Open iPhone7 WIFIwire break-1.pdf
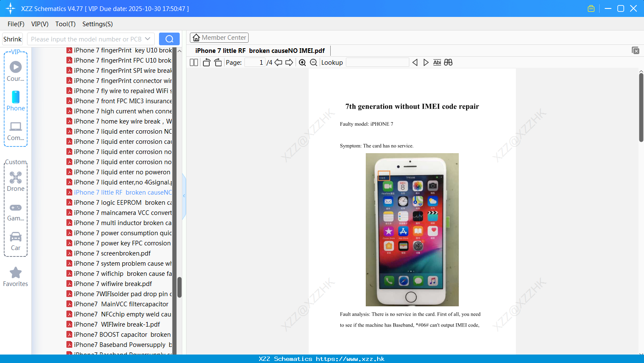This screenshot has height=363, width=644. (113, 324)
